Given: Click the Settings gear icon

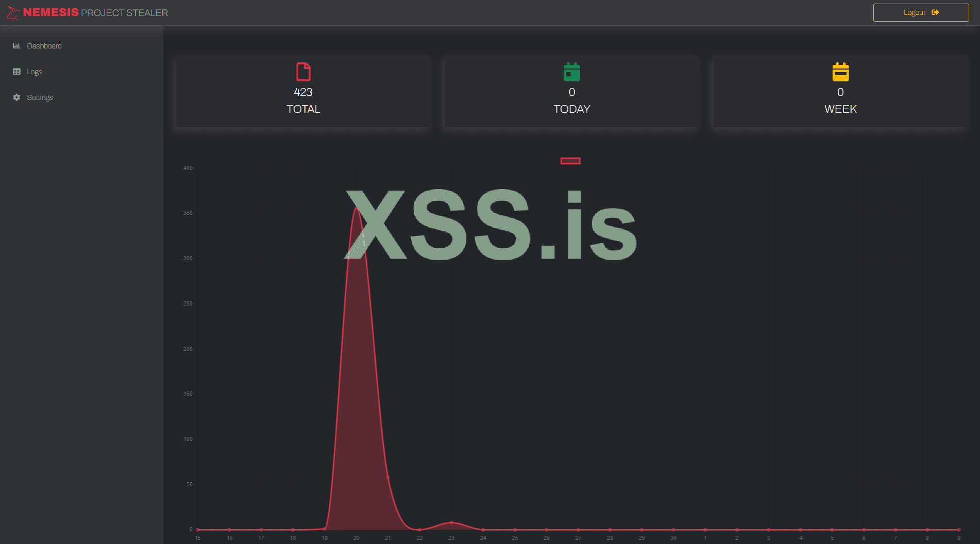Looking at the screenshot, I should coord(16,97).
